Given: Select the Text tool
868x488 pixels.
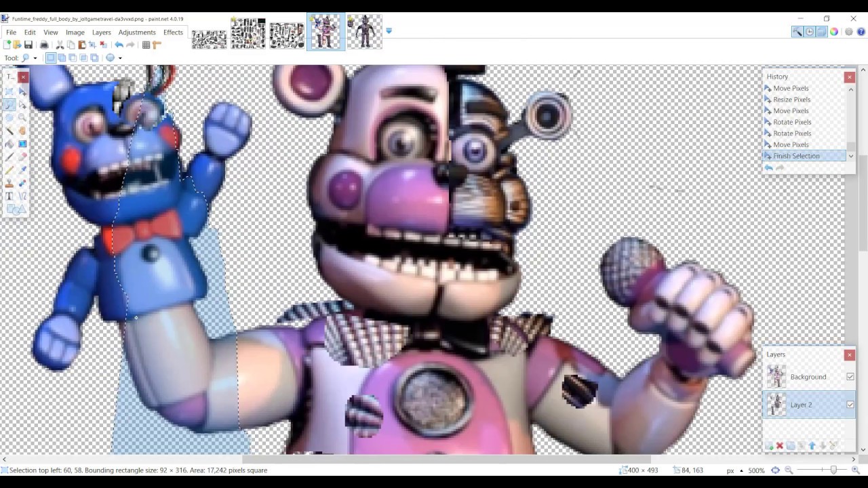Looking at the screenshot, I should [x=9, y=196].
